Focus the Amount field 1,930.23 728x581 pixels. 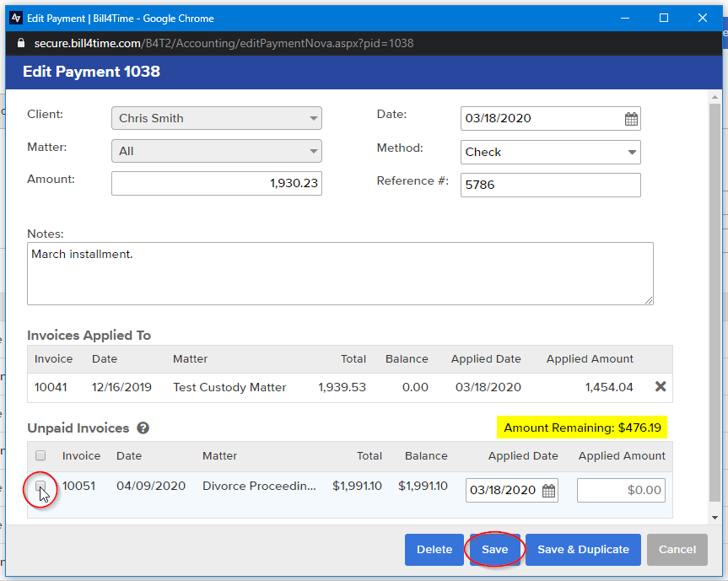pyautogui.click(x=216, y=183)
